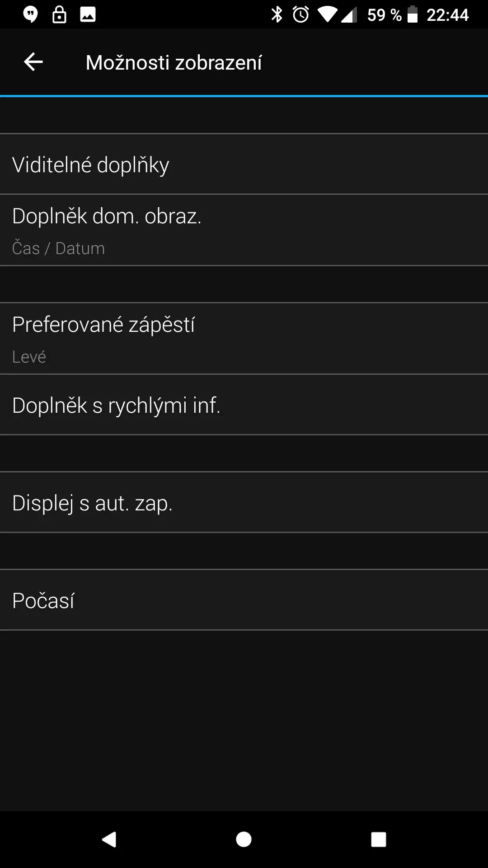The height and width of the screenshot is (868, 488).
Task: Select the Čas / Datum value
Action: coord(58,248)
